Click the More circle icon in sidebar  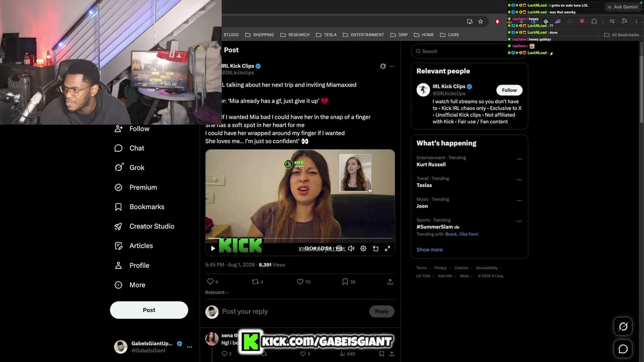coord(118,285)
